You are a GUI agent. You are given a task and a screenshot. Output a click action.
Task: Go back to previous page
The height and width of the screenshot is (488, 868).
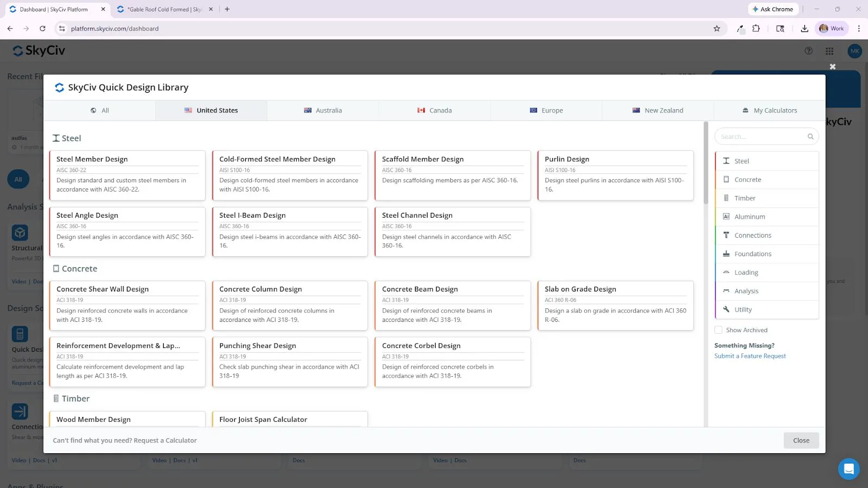point(10,29)
